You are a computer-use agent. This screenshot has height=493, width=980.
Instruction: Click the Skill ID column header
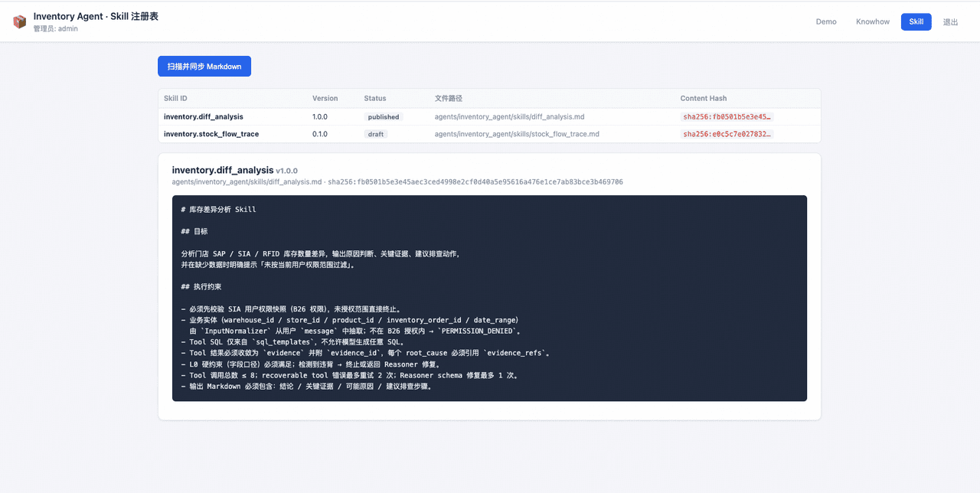[175, 99]
